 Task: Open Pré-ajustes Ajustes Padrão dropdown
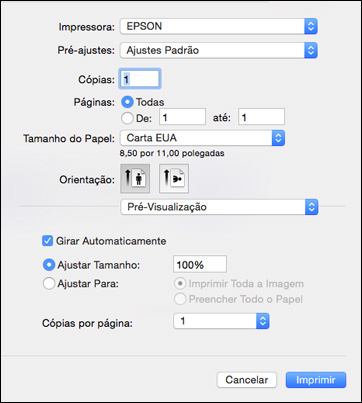pos(219,50)
